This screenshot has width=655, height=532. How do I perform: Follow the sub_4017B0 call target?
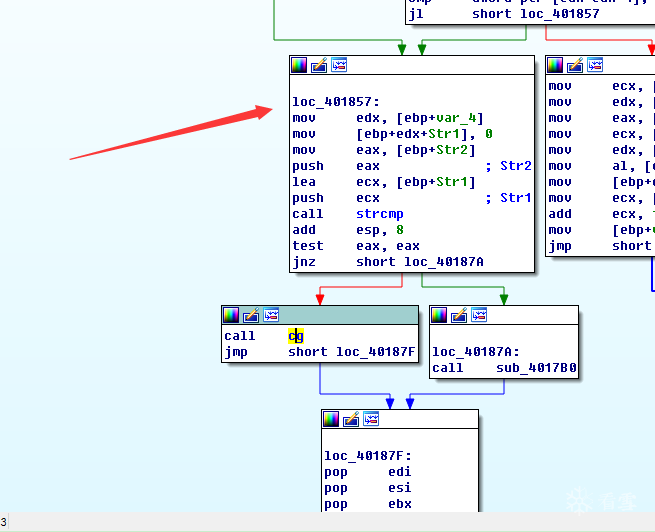point(536,368)
